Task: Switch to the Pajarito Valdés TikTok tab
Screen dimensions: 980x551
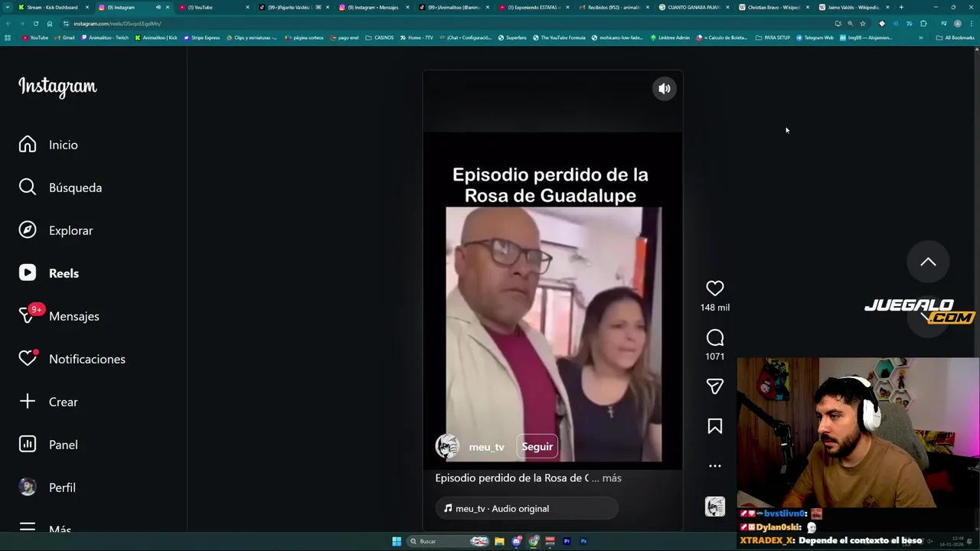Action: pos(295,7)
